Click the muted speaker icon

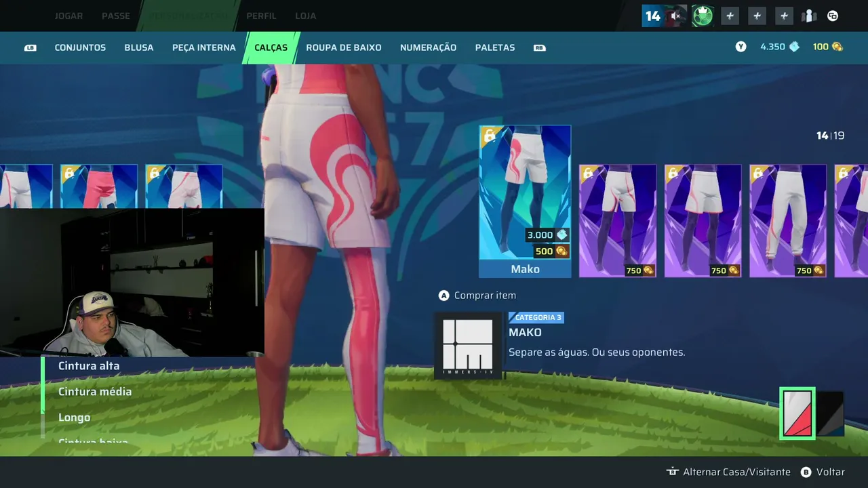tap(675, 16)
